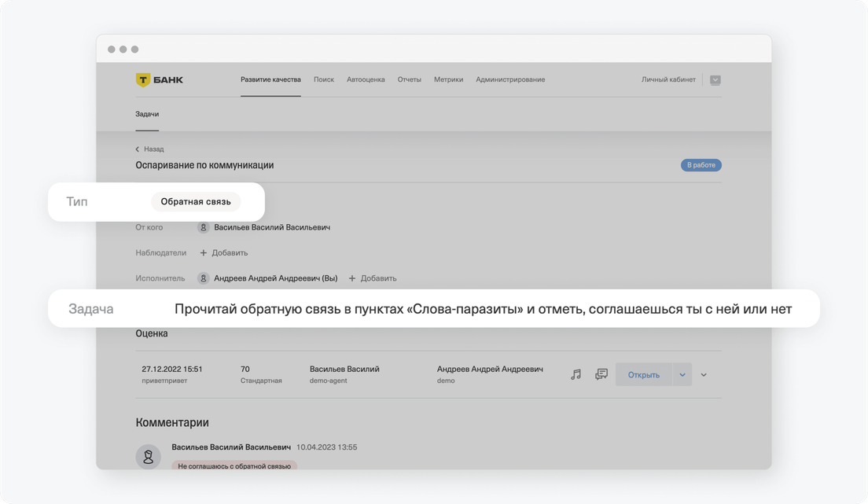Click the demo-agent label
Screen dimensions: 868x504
329,381
